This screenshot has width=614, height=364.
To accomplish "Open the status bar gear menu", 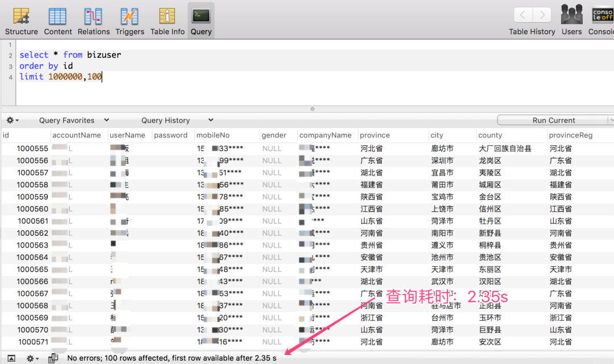I will 33,358.
